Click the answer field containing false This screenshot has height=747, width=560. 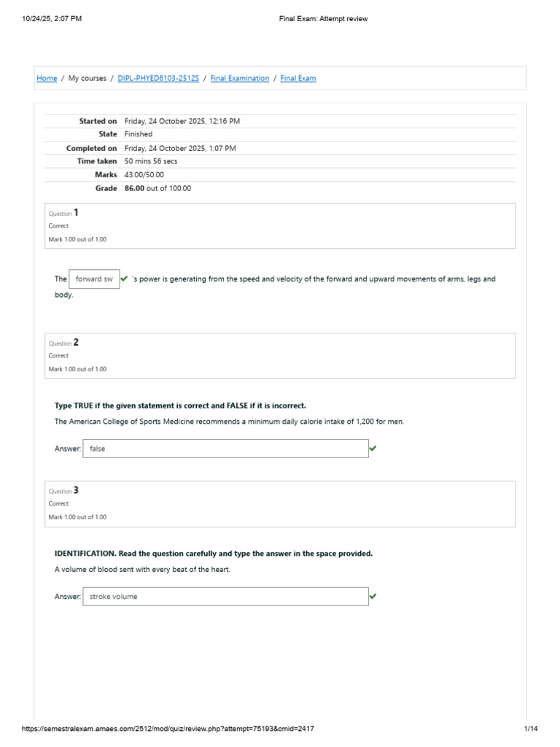(226, 449)
